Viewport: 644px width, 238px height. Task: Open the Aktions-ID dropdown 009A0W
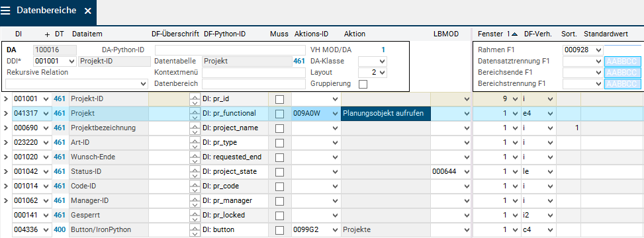click(335, 114)
